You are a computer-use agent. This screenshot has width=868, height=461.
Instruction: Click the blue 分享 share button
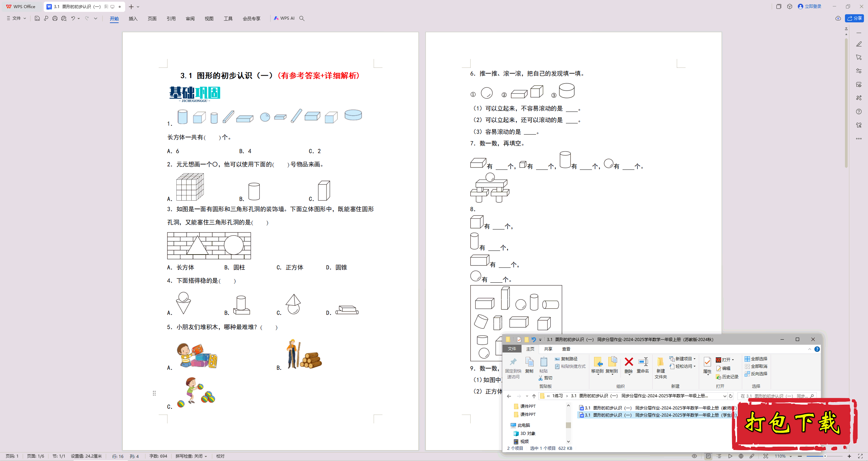854,18
